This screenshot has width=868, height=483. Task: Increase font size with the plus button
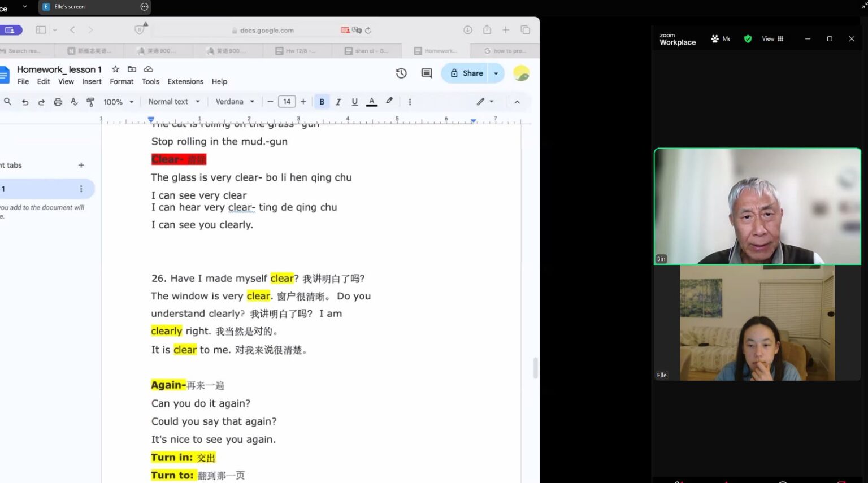pos(303,102)
